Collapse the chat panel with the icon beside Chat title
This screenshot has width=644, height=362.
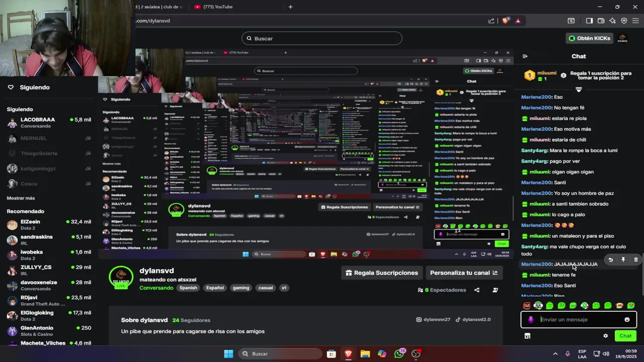[525, 56]
